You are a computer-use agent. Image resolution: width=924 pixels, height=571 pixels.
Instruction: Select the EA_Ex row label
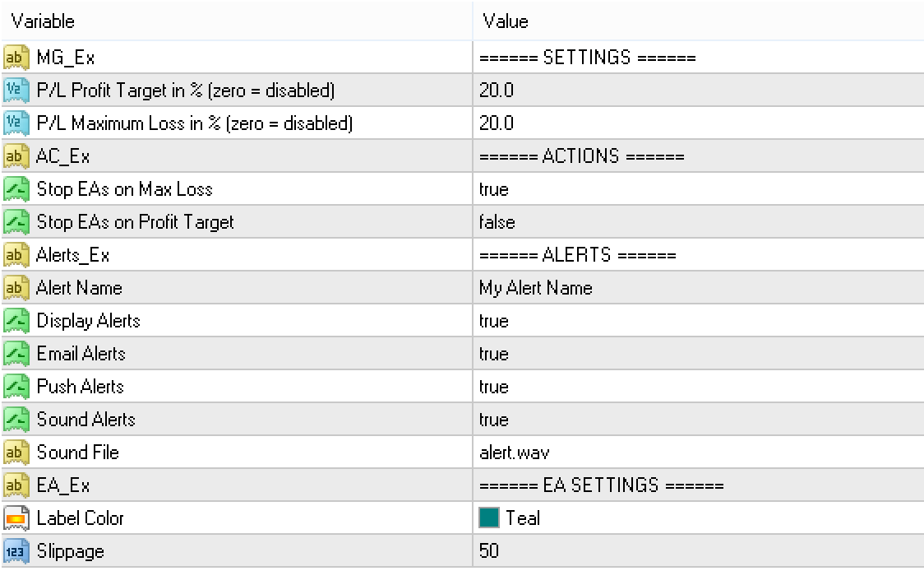tap(63, 485)
